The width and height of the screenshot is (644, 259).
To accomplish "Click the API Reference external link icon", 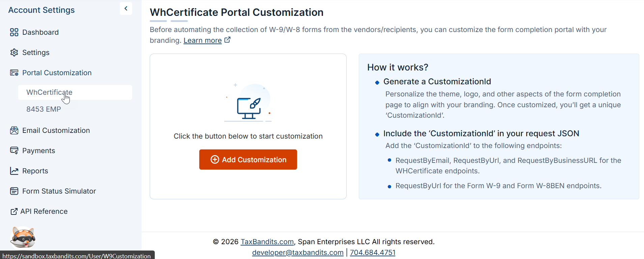I will coord(14,211).
